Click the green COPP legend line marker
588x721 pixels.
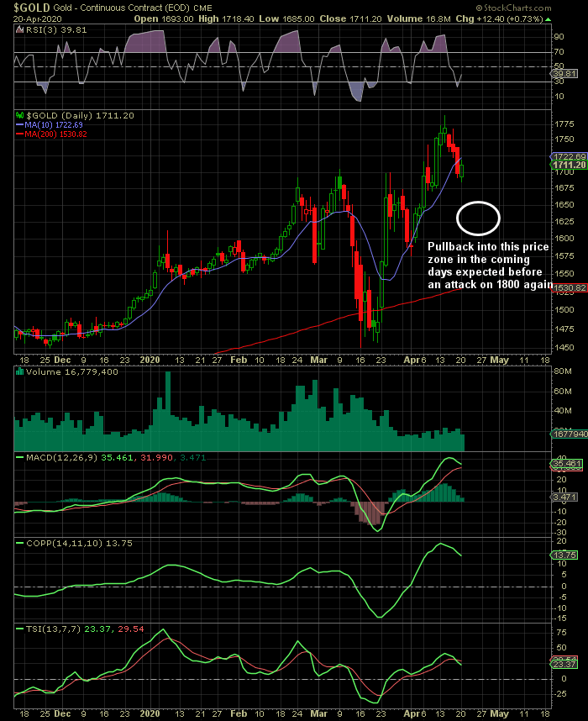[20, 543]
